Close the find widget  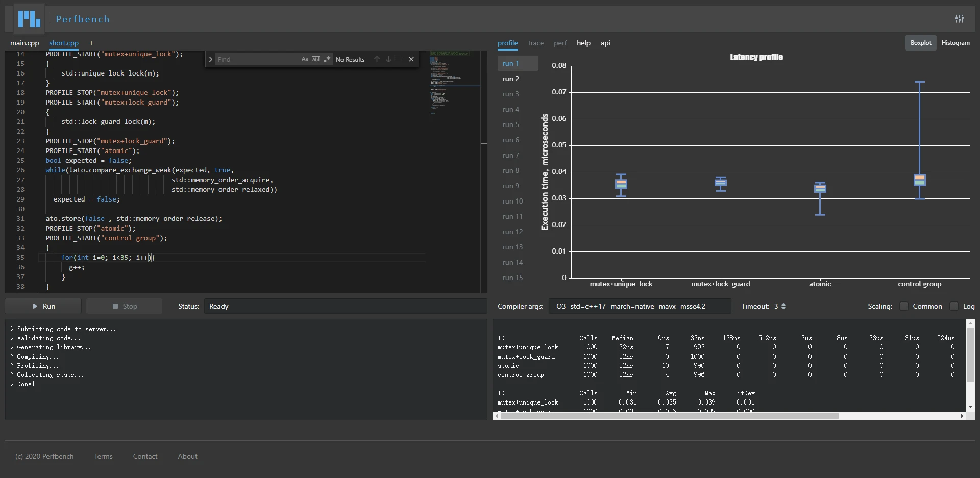(x=411, y=59)
